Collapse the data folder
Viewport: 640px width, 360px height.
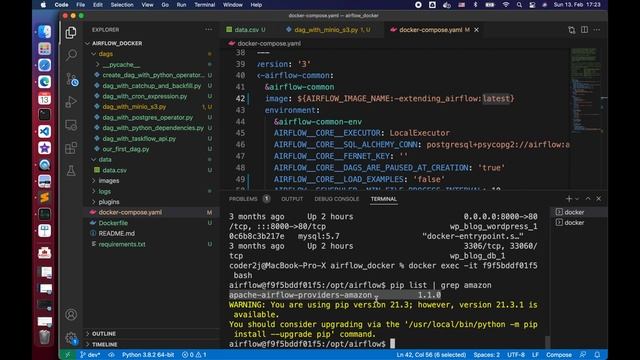click(x=105, y=160)
